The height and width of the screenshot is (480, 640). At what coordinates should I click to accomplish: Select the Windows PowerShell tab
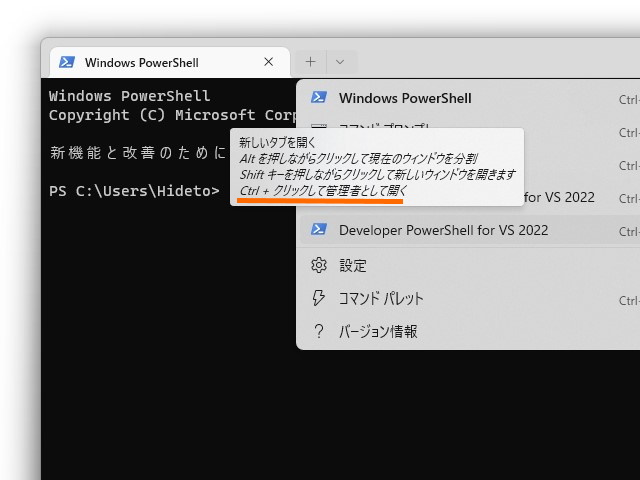169,62
